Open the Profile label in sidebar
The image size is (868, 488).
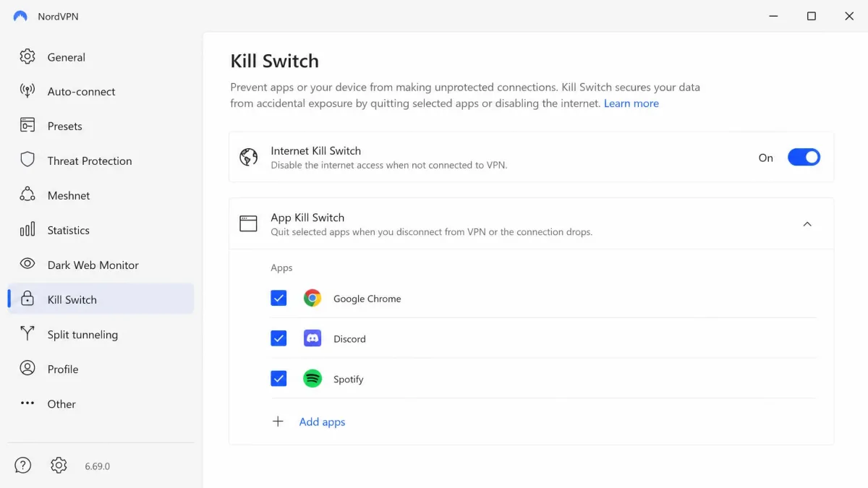tap(62, 369)
